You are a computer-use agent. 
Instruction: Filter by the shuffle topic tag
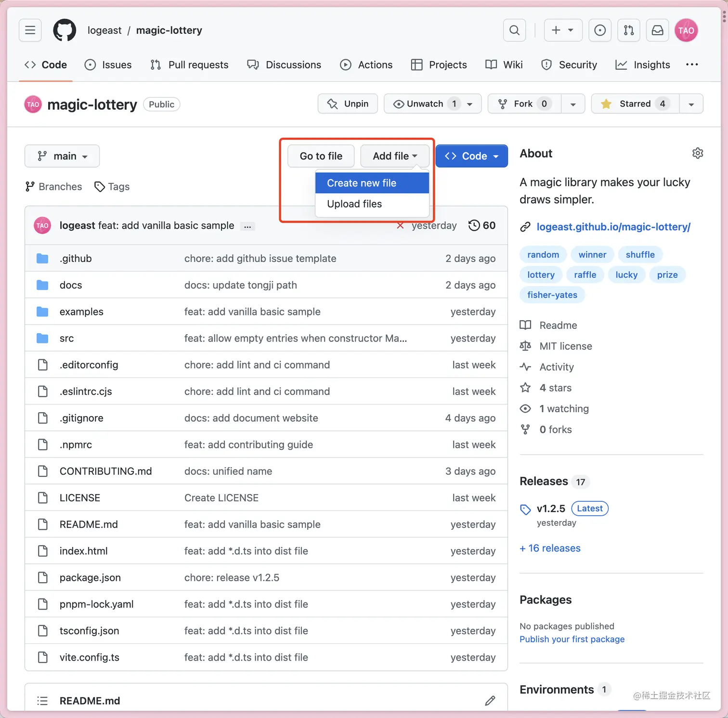point(640,254)
